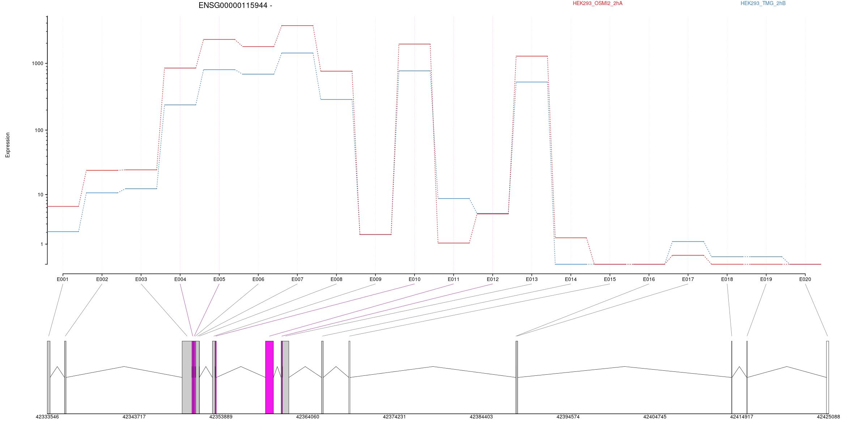The height and width of the screenshot is (434, 868).
Task: Click the rightmost white exon box at 42425088
Action: (x=827, y=377)
